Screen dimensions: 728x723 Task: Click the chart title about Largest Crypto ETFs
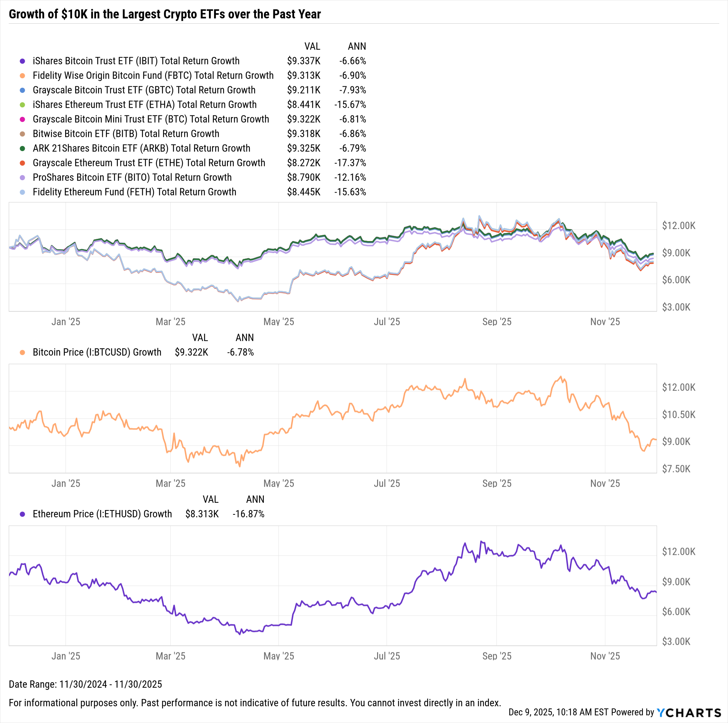(165, 14)
